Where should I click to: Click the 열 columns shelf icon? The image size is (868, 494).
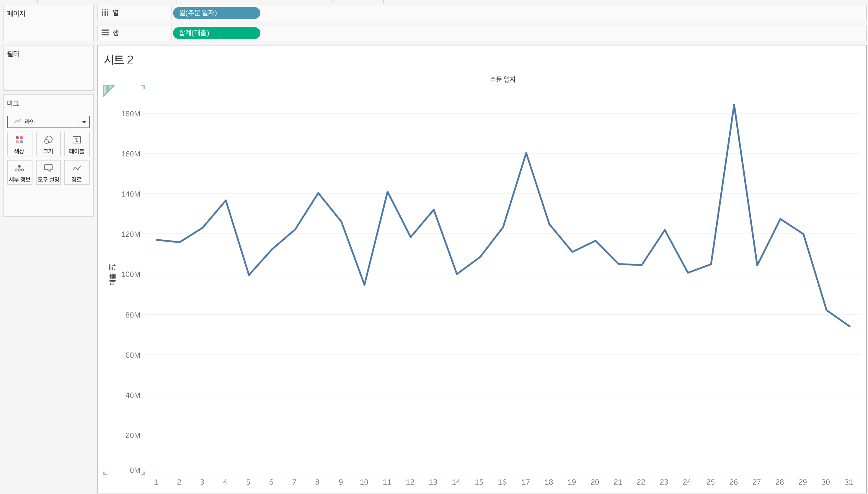tap(105, 13)
